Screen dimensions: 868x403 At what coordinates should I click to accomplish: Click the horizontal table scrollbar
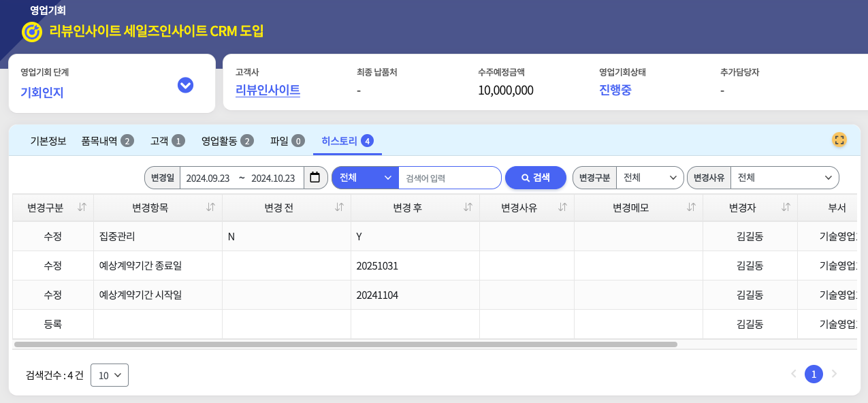point(345,344)
